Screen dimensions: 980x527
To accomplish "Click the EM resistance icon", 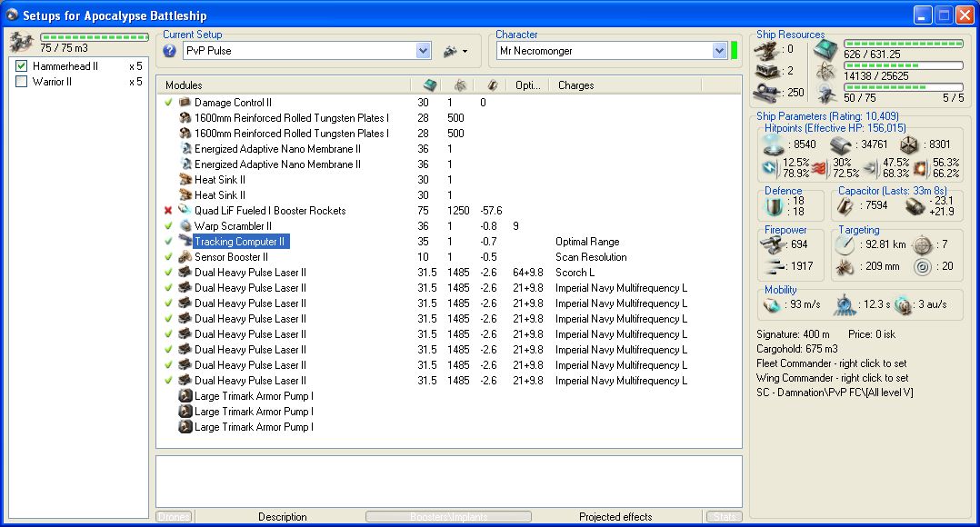I will pyautogui.click(x=770, y=168).
